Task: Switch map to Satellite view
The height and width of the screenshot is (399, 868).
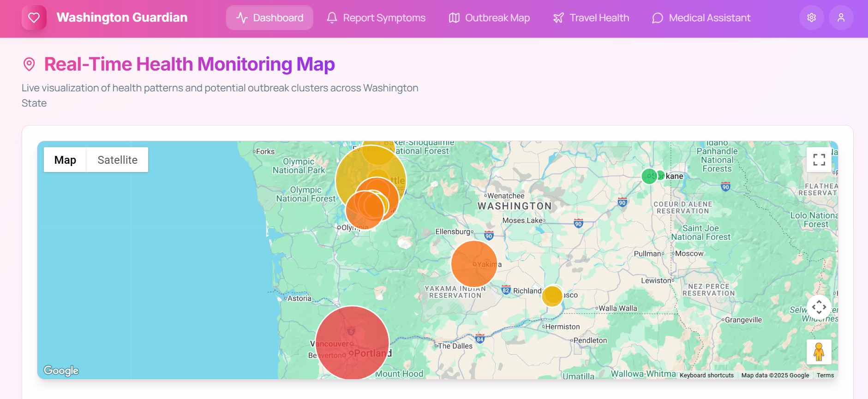Action: coord(117,160)
